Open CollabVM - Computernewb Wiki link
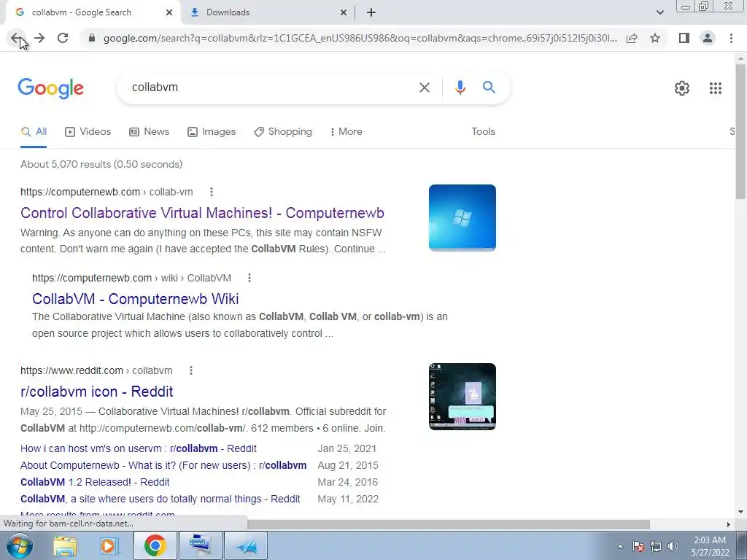This screenshot has height=560, width=747. (x=135, y=298)
